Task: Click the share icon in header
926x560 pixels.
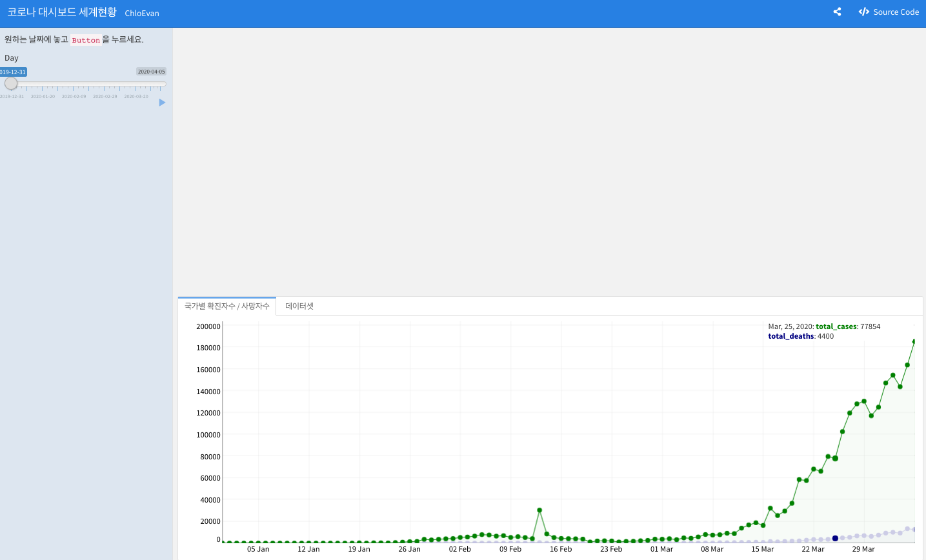Action: [837, 12]
